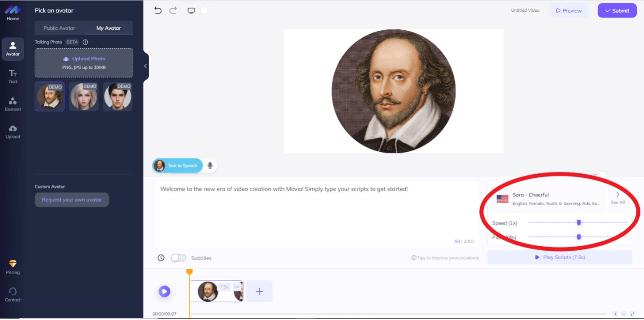644x320 pixels.
Task: Adjust the Speed slider handle
Action: coord(579,222)
